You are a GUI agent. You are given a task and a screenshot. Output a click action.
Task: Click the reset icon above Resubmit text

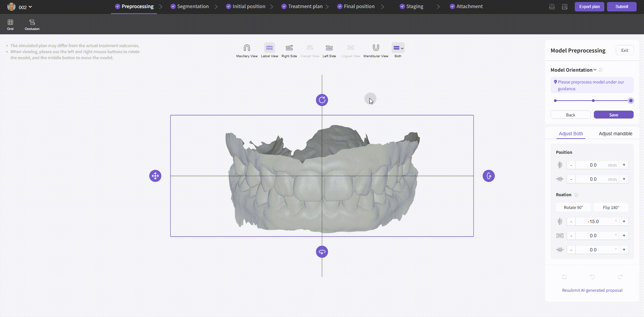coord(564,277)
